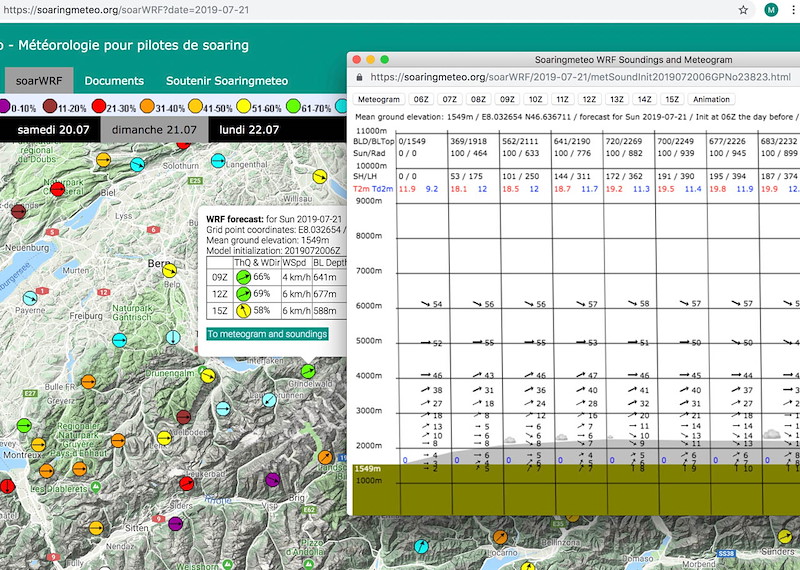Open the soarWRF tab
The height and width of the screenshot is (570, 800).
coord(37,81)
